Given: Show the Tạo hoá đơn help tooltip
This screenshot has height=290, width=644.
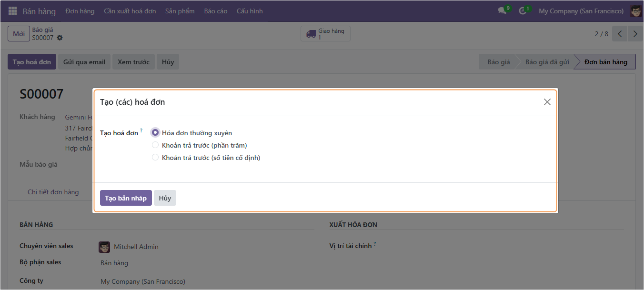Looking at the screenshot, I should [x=141, y=130].
